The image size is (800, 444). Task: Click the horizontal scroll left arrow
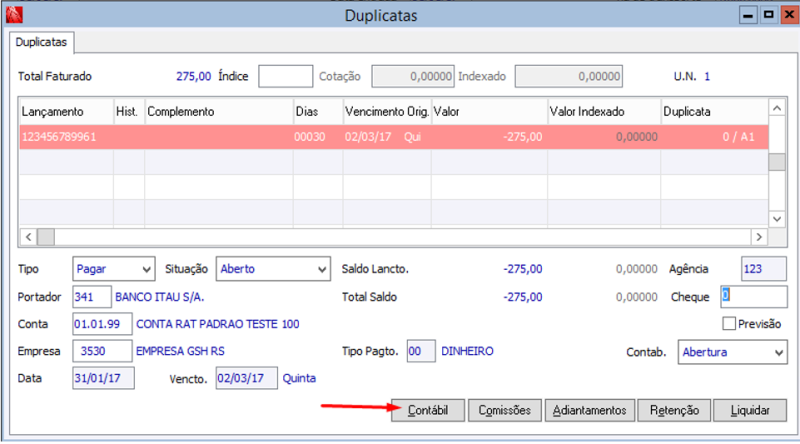click(29, 237)
